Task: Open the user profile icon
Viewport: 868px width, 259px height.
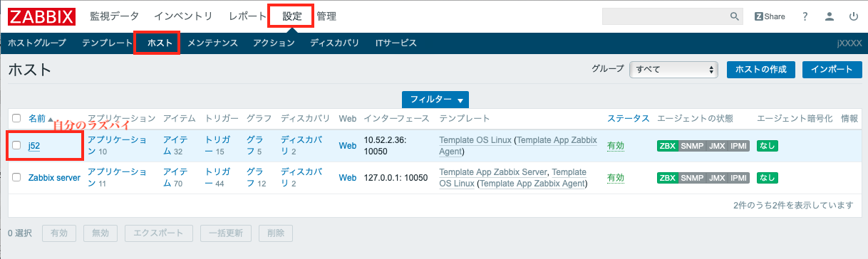Action: [x=829, y=16]
